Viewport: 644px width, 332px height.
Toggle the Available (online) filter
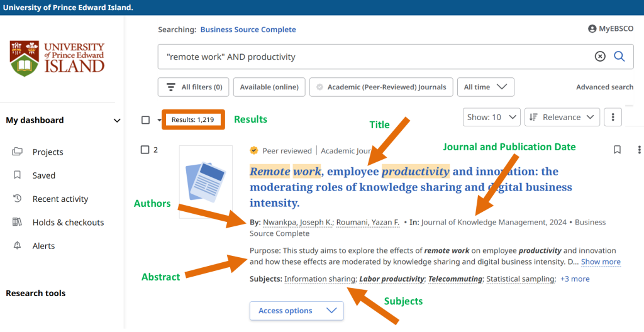coord(269,87)
